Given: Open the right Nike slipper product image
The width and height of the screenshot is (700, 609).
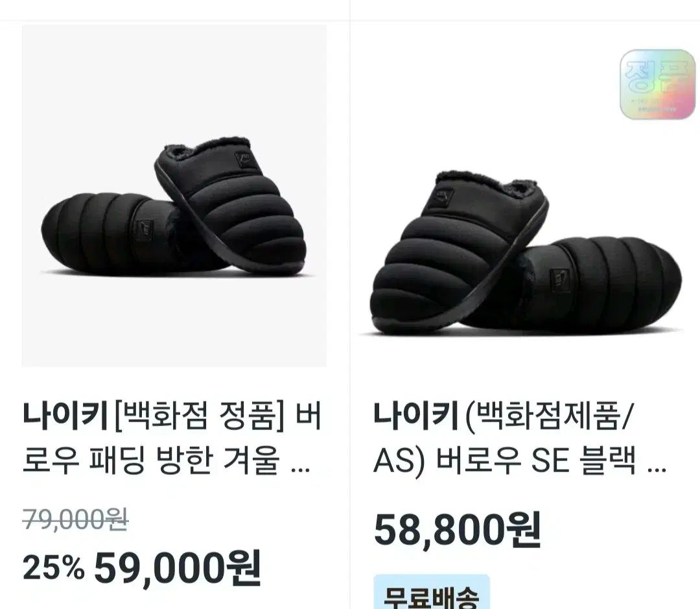Looking at the screenshot, I should coord(525,196).
